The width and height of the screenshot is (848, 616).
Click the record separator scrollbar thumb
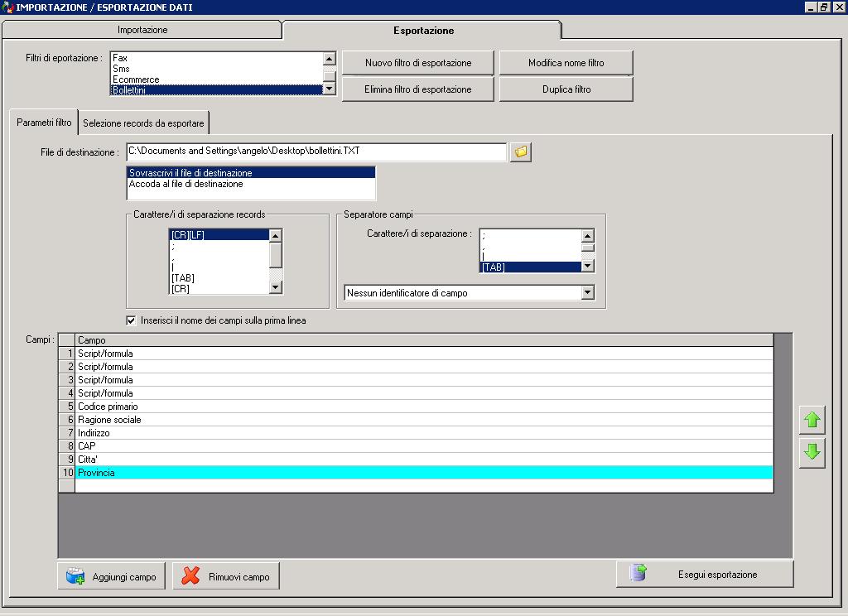(x=276, y=255)
